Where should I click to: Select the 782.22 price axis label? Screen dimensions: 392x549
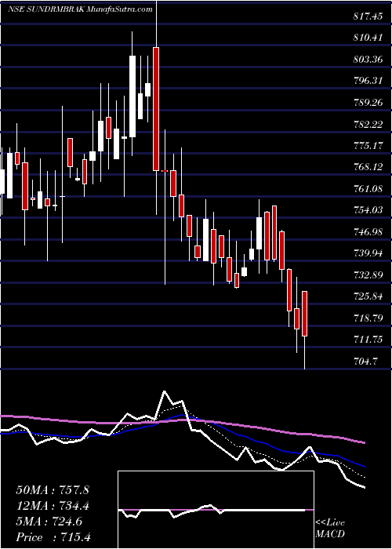368,124
